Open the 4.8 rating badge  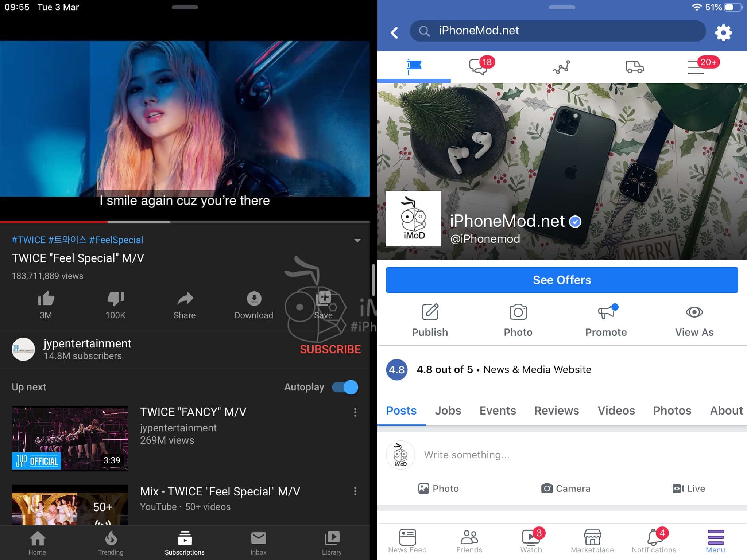tap(396, 370)
